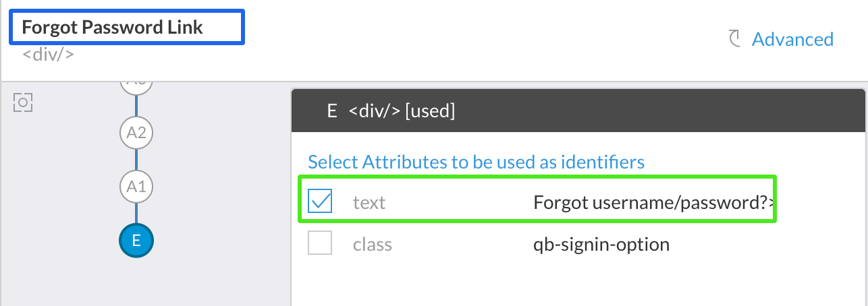Select the A2 ancestor node circle

[x=136, y=133]
